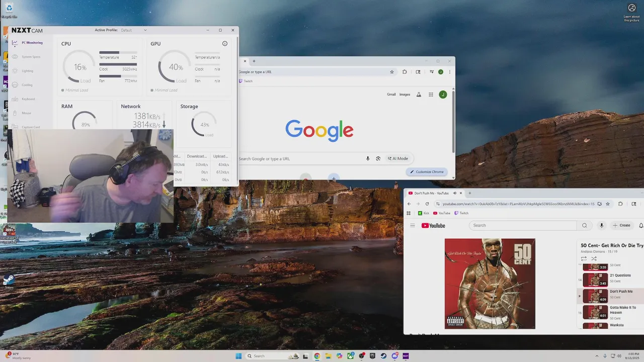Reload the YouTube page
This screenshot has width=644, height=362.
(x=427, y=204)
